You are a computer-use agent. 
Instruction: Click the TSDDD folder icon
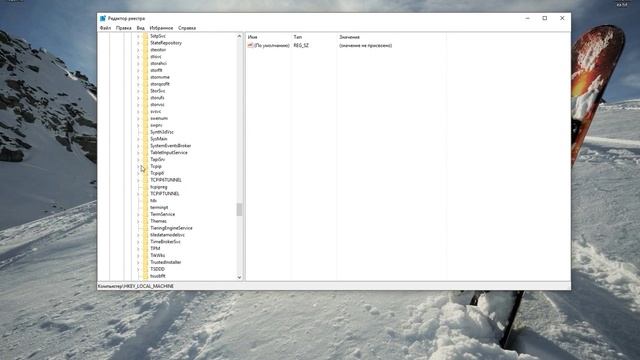click(x=146, y=269)
